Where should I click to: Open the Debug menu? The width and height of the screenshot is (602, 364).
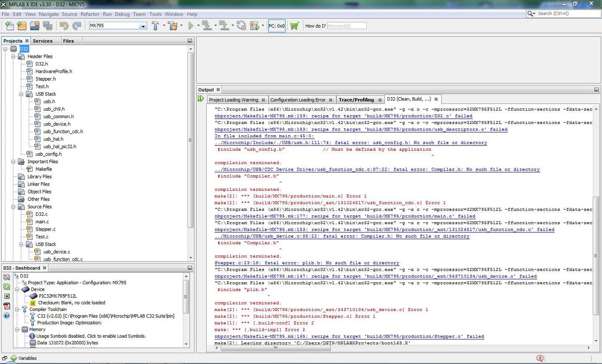(122, 14)
